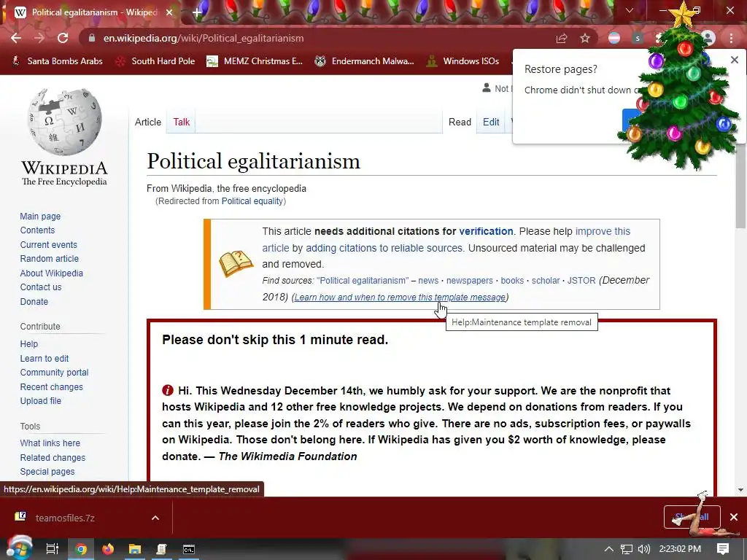The width and height of the screenshot is (747, 560).
Task: Launch Firefox from taskbar
Action: (x=108, y=549)
